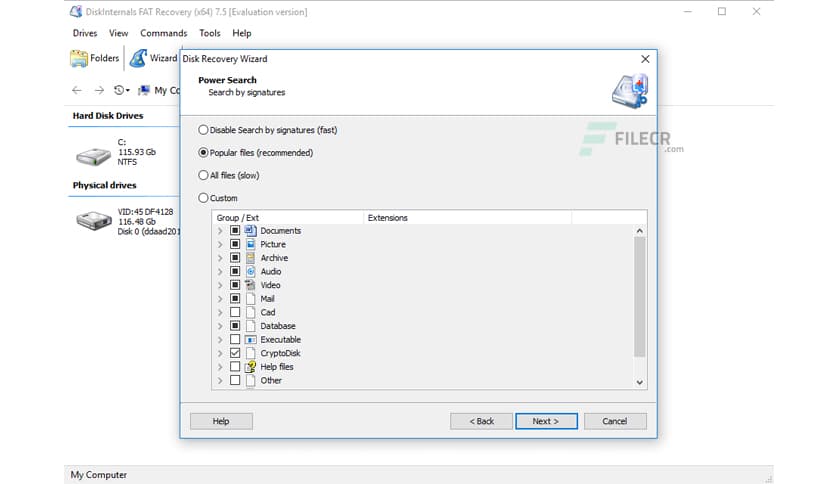Click the Other group file icon
Viewport: 836px width, 484px height.
[251, 381]
